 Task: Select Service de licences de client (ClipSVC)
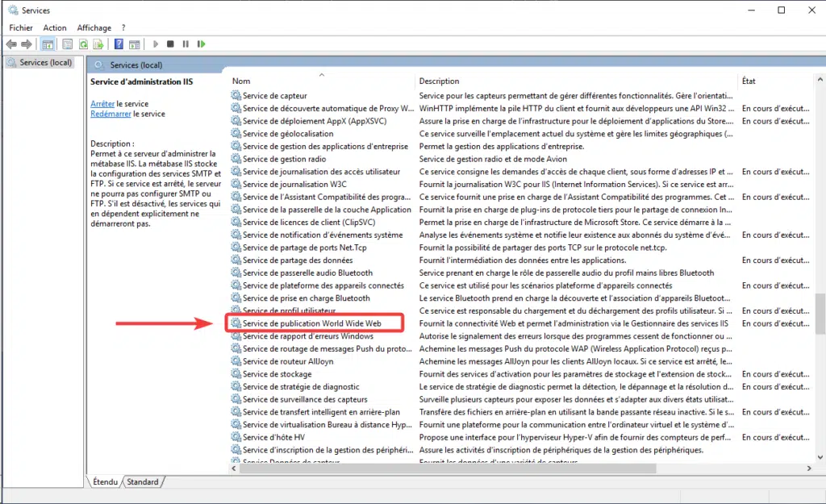[x=309, y=222]
